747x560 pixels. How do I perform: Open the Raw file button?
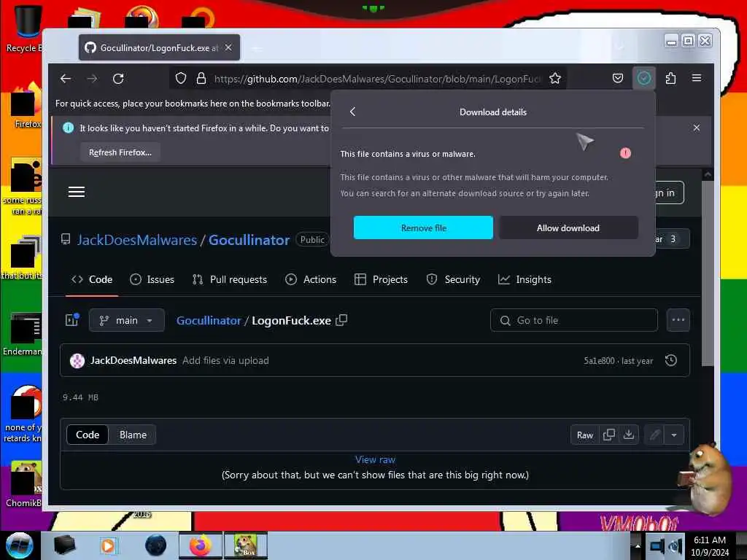584,435
